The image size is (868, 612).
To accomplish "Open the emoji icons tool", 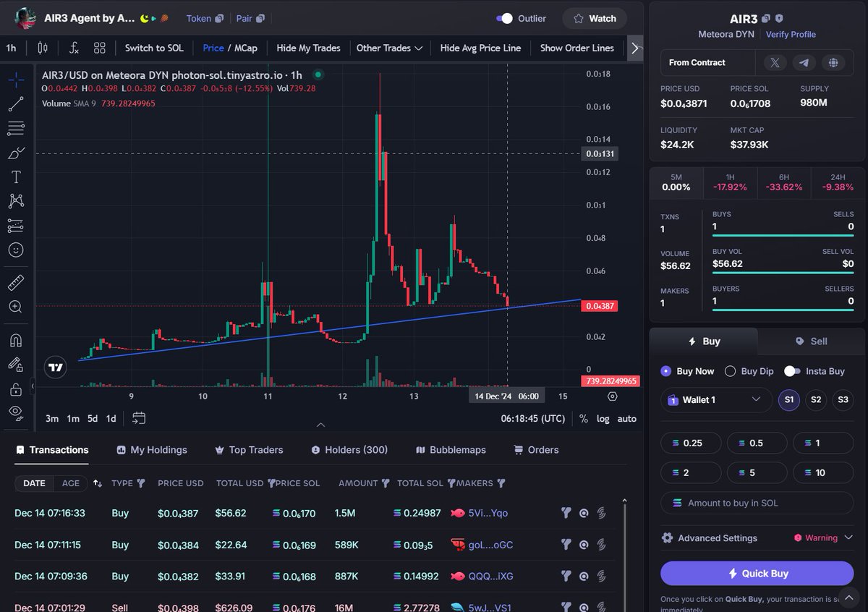I will 16,250.
